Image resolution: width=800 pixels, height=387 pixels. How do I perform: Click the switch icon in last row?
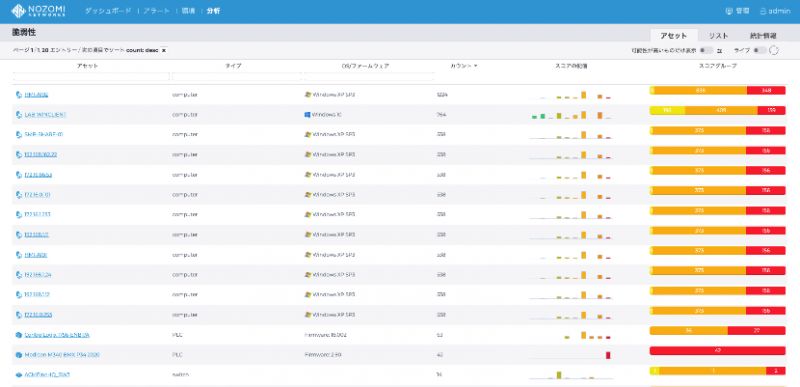click(19, 375)
